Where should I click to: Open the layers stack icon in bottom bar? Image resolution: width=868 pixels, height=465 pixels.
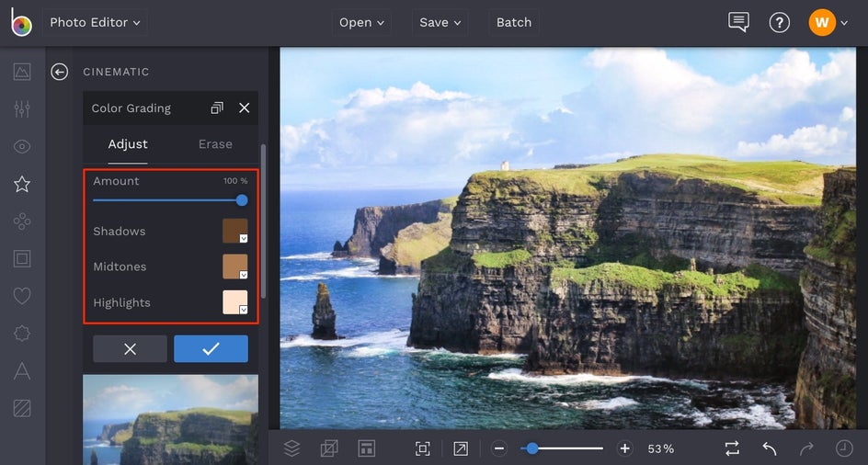pyautogui.click(x=291, y=448)
